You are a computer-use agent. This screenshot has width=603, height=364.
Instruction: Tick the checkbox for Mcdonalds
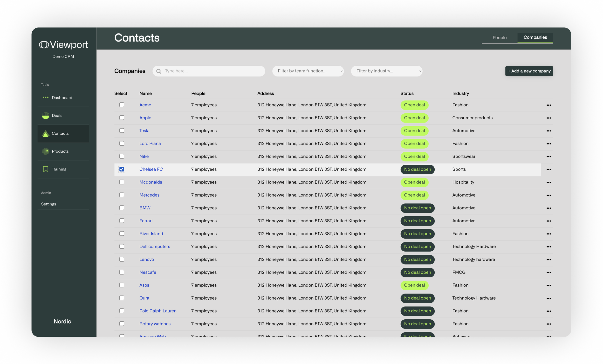122,182
